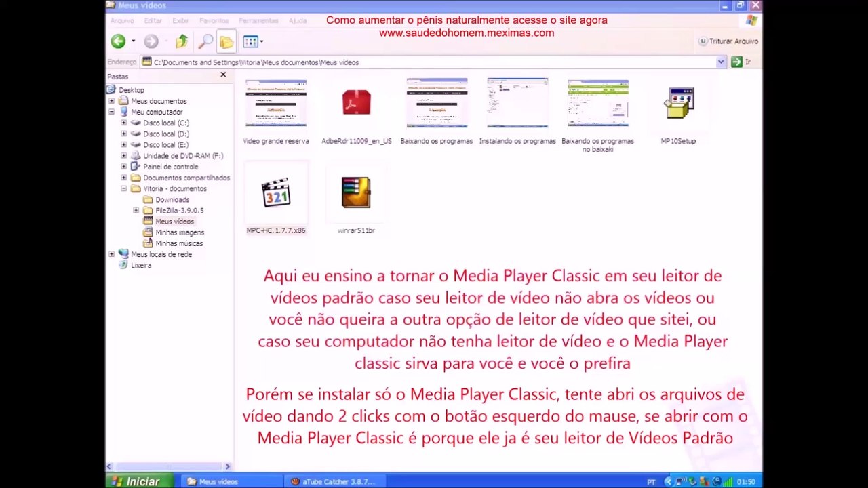Select Meus vídeos in the folder tree
868x488 pixels.
pos(174,222)
